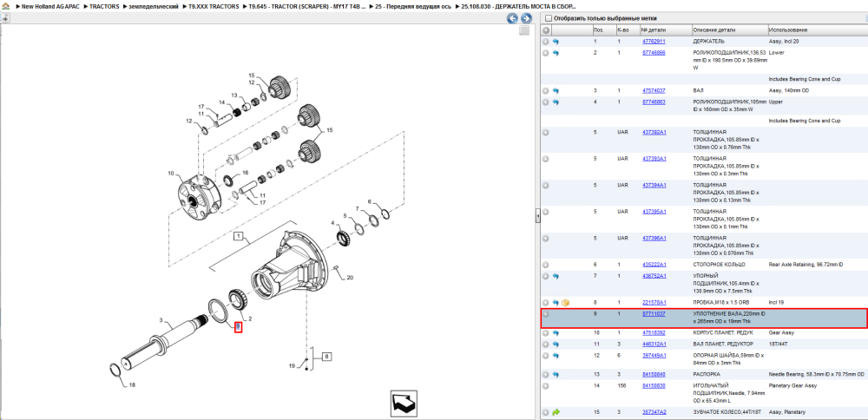Open part number link 47762911

(654, 42)
